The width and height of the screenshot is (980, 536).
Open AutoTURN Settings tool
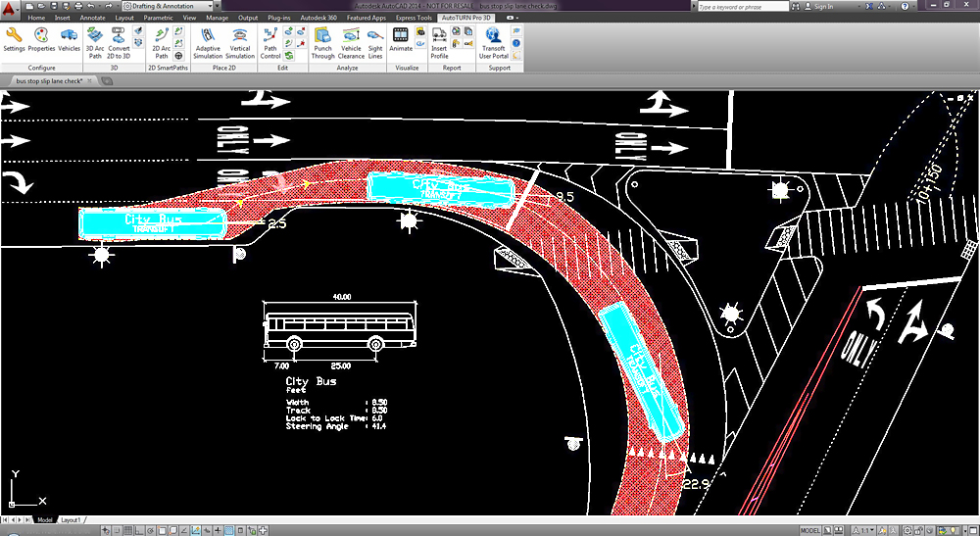[x=14, y=40]
